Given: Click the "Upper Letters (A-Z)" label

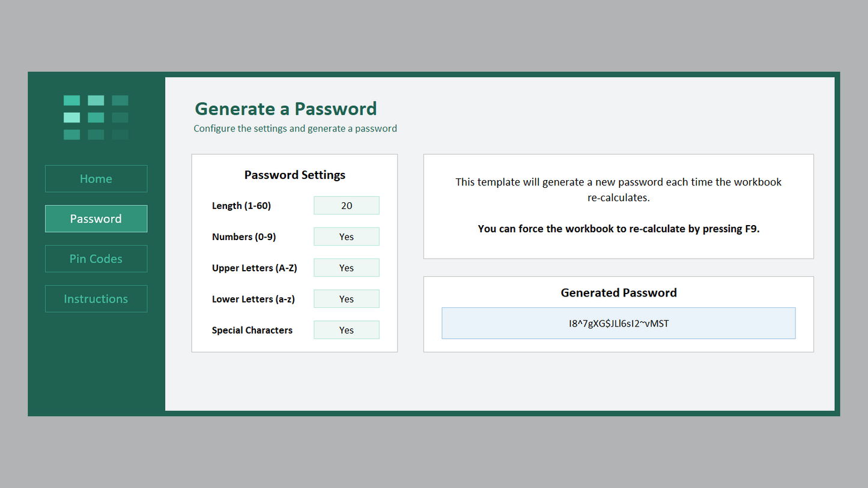Looking at the screenshot, I should (255, 268).
